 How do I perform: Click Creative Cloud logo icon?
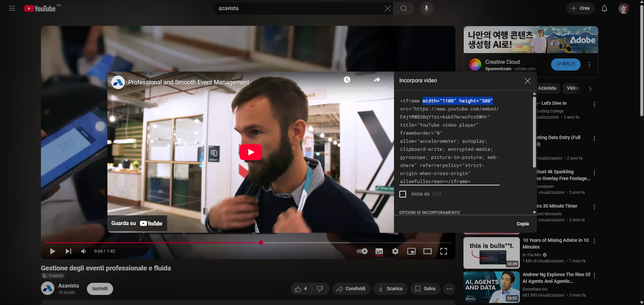coord(475,64)
